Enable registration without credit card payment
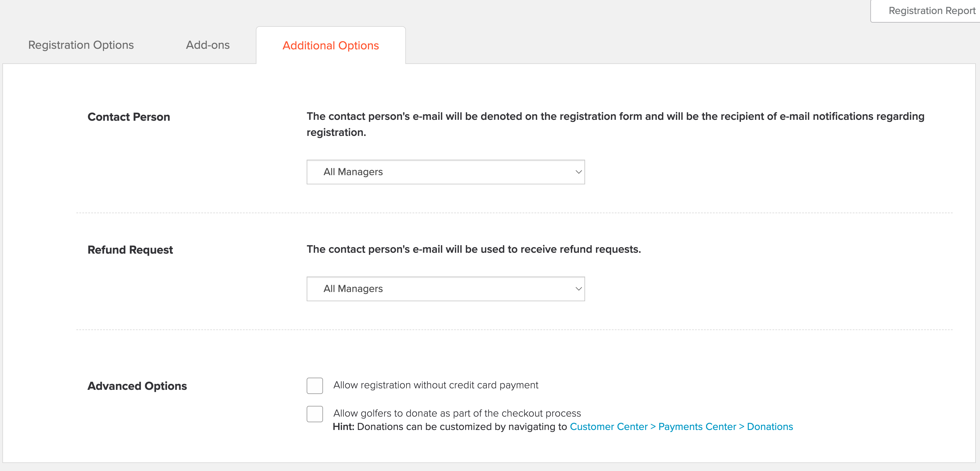The image size is (980, 471). point(315,385)
